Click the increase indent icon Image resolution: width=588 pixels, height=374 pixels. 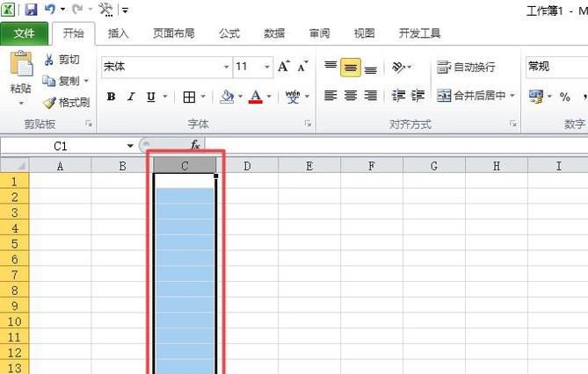417,96
